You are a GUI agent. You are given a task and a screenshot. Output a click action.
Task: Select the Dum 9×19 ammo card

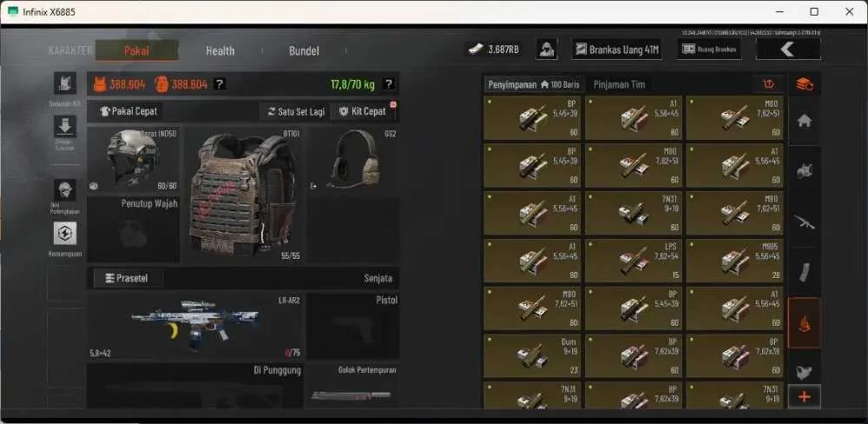pyautogui.click(x=532, y=356)
